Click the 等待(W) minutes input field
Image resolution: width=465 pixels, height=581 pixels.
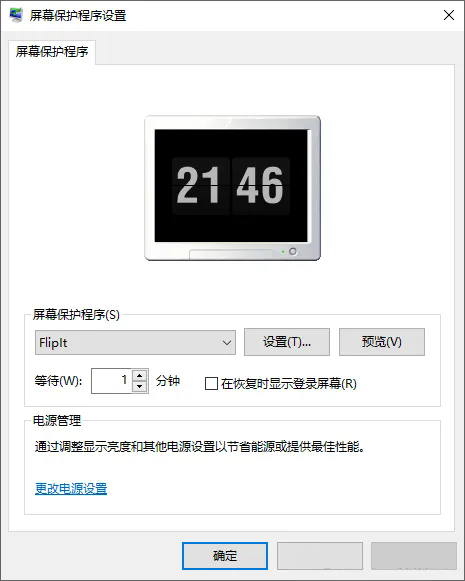tap(112, 381)
